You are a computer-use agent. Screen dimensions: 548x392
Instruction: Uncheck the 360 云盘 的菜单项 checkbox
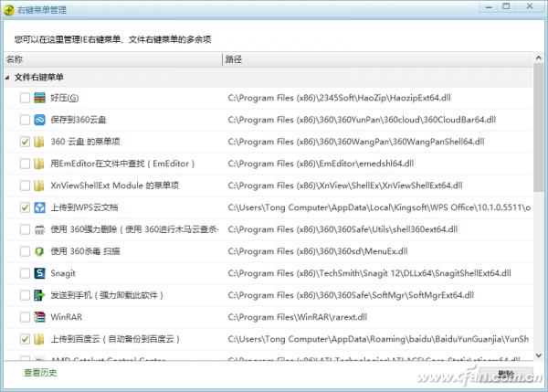point(25,142)
